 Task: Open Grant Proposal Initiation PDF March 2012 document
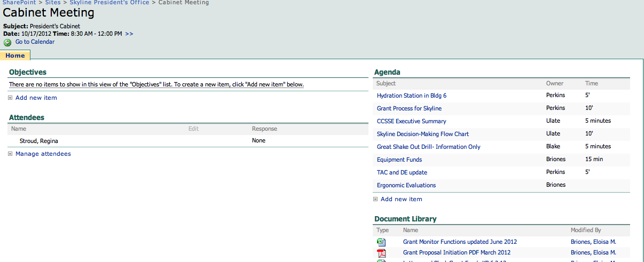pos(457,252)
